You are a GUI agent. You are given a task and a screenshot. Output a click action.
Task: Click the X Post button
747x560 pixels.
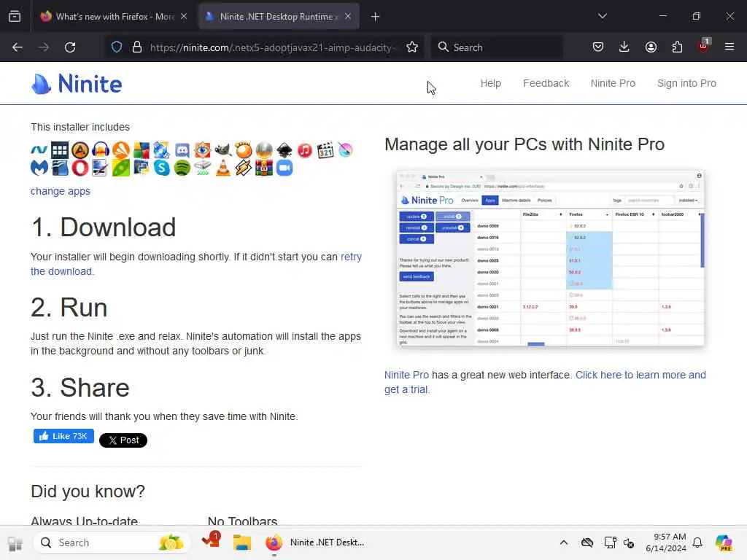coord(123,440)
